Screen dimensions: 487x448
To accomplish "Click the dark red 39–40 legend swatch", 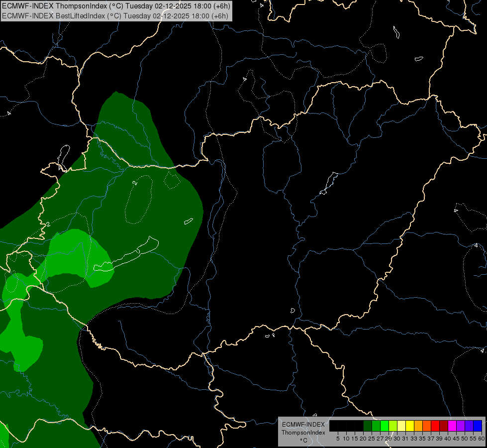I will coord(444,426).
